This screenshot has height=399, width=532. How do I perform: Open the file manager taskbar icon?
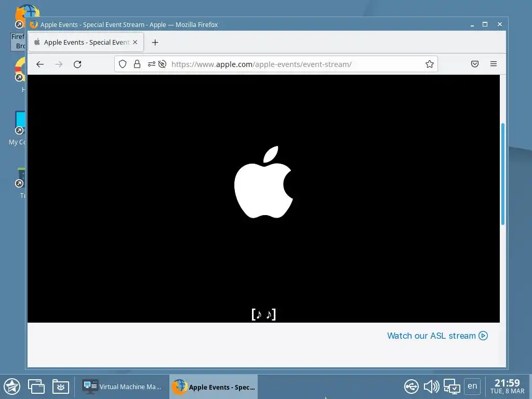[x=61, y=387]
